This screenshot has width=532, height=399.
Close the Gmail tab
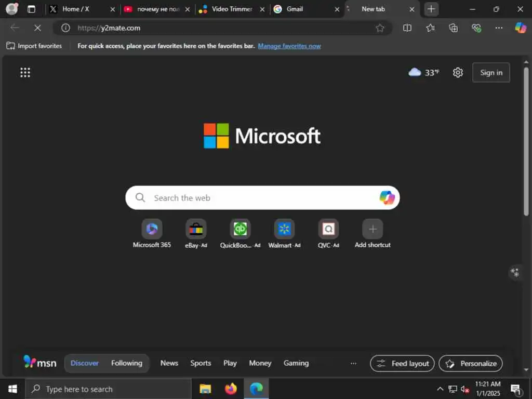(337, 9)
